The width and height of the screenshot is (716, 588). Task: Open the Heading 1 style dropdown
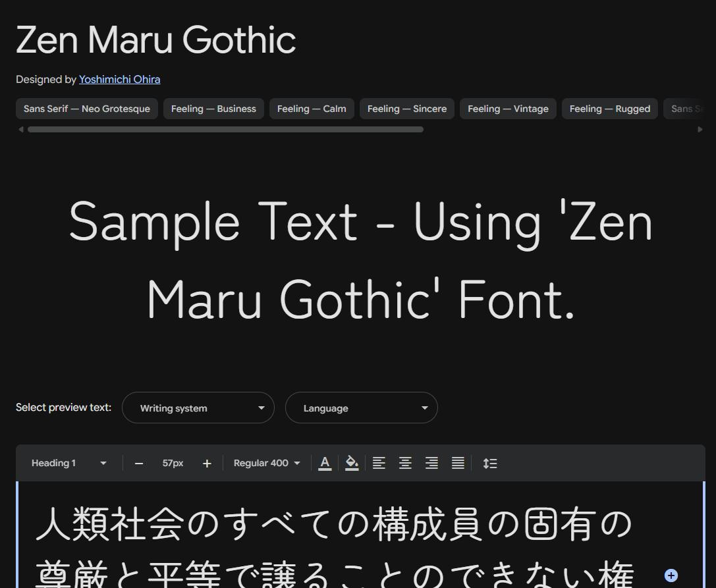69,463
